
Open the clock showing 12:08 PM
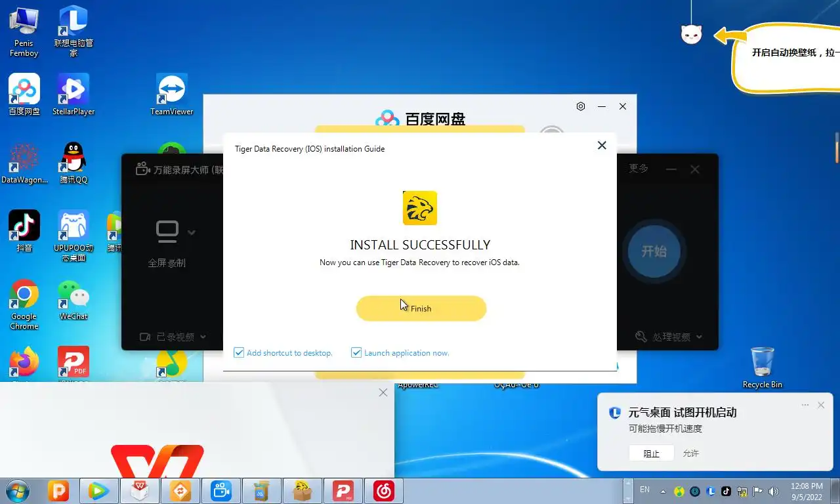(x=807, y=491)
